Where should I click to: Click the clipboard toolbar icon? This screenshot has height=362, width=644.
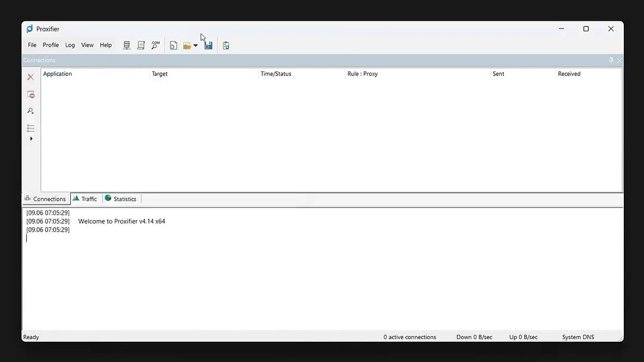(x=226, y=45)
